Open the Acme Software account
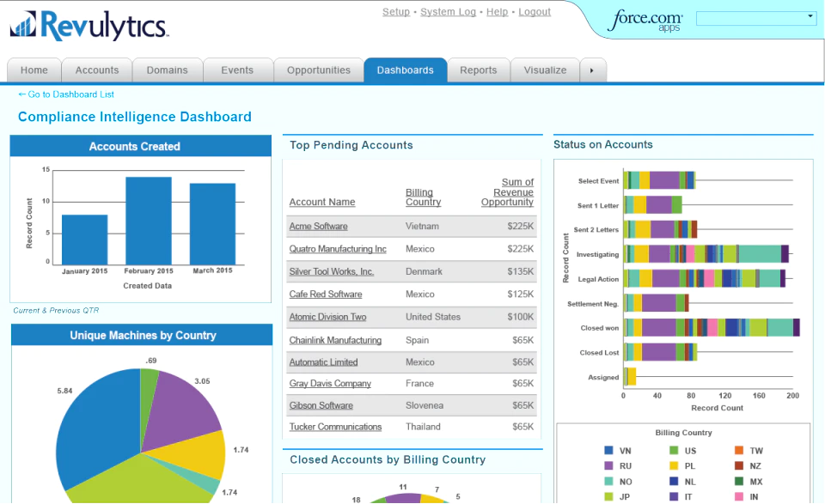 [318, 227]
